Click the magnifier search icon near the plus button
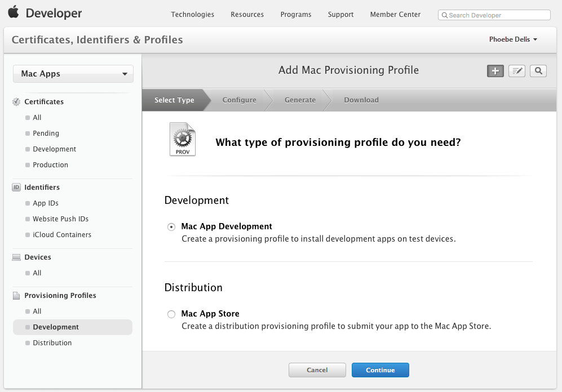The width and height of the screenshot is (562, 392). pos(538,71)
